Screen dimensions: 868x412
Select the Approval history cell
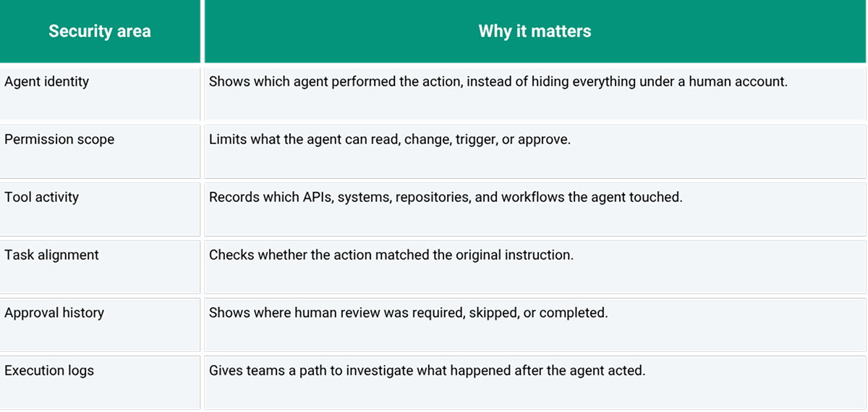100,325
